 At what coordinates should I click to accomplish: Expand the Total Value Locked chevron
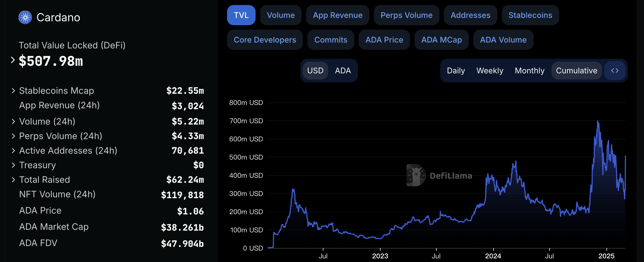(13, 60)
